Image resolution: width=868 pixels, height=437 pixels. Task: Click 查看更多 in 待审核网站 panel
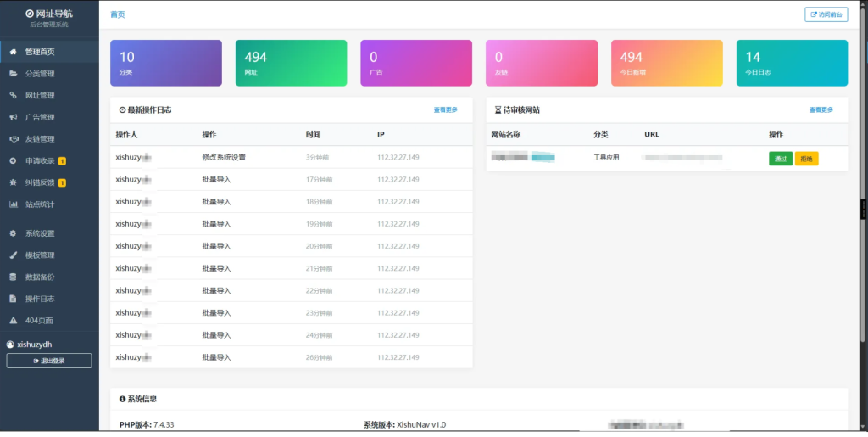tap(821, 110)
